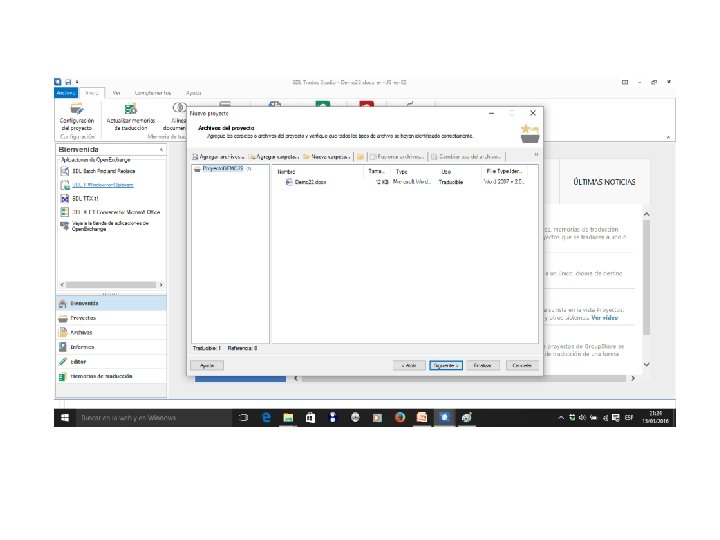The height and width of the screenshot is (540, 720).
Task: Switch to Memorias de traducción view
Action: (x=111, y=376)
